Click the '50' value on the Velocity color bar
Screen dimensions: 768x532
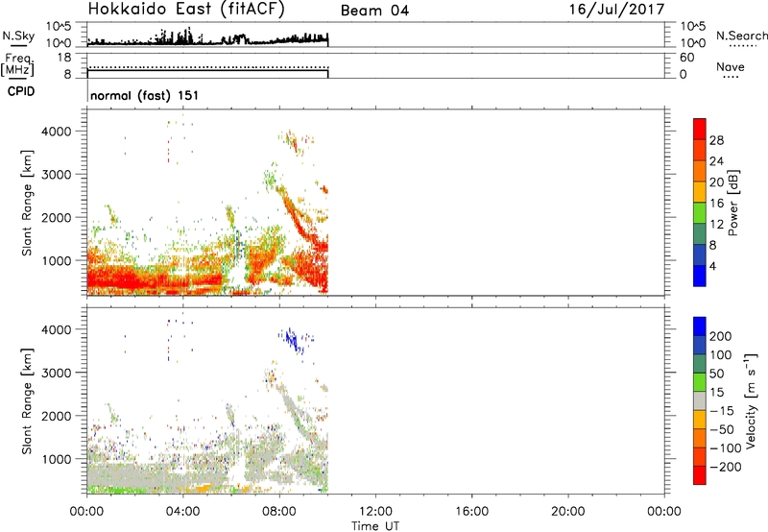tap(717, 374)
